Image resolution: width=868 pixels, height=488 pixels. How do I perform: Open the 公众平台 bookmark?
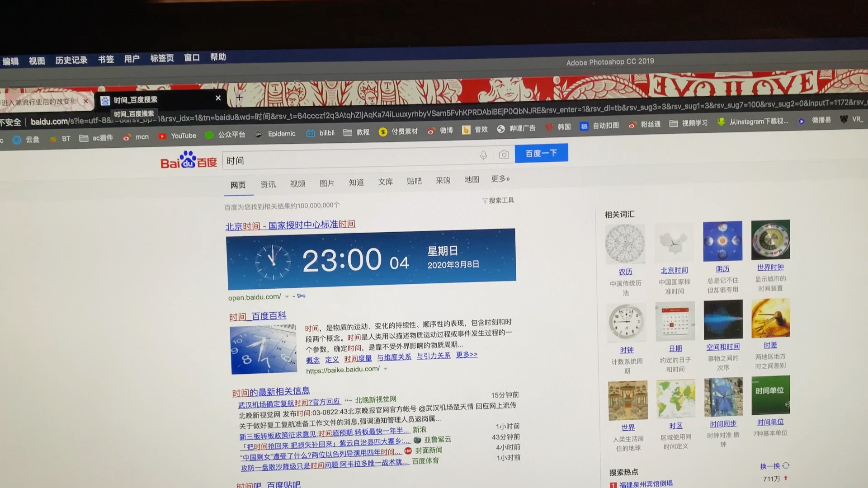(x=225, y=135)
